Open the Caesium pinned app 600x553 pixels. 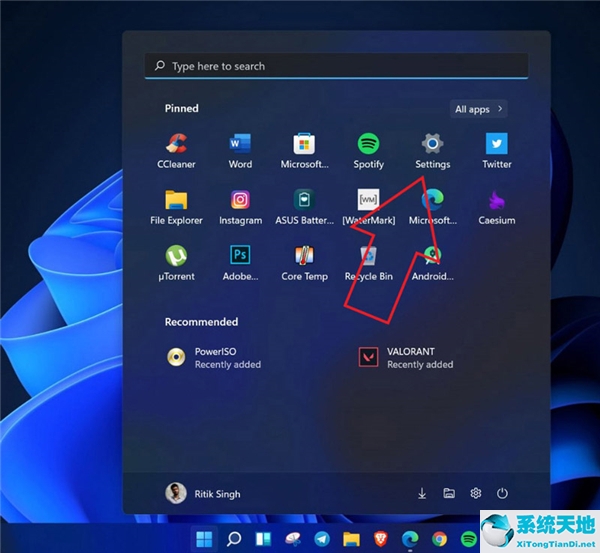coord(497,207)
